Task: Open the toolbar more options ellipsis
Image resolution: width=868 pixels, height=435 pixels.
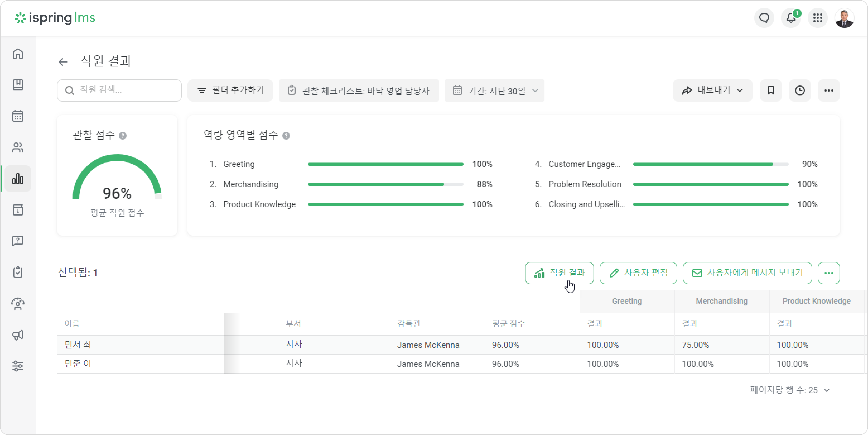Action: 829,90
